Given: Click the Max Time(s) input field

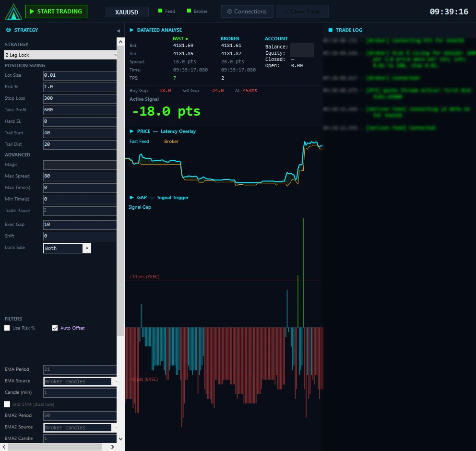Looking at the screenshot, I should pyautogui.click(x=80, y=188).
